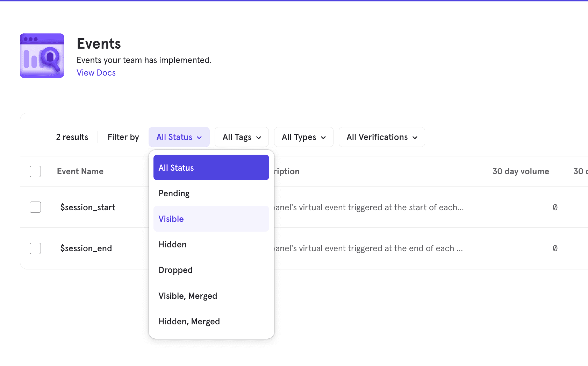Select the Hidden status option
The width and height of the screenshot is (588, 366).
tap(172, 244)
